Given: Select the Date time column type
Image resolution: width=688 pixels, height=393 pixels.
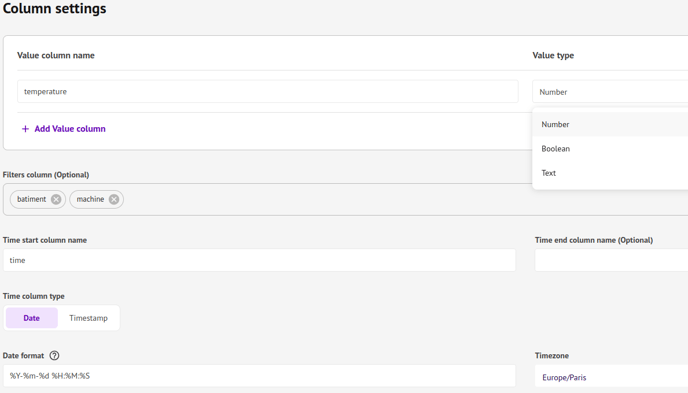Looking at the screenshot, I should coord(32,318).
